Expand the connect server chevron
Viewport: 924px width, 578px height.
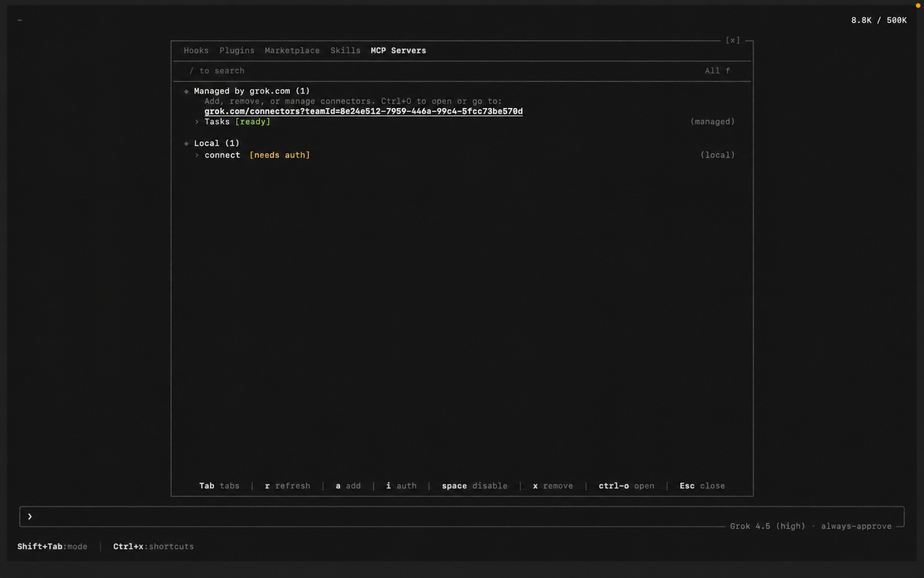tap(197, 156)
